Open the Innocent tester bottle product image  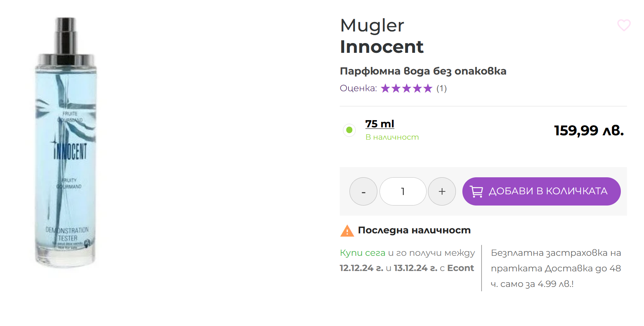coord(66,143)
